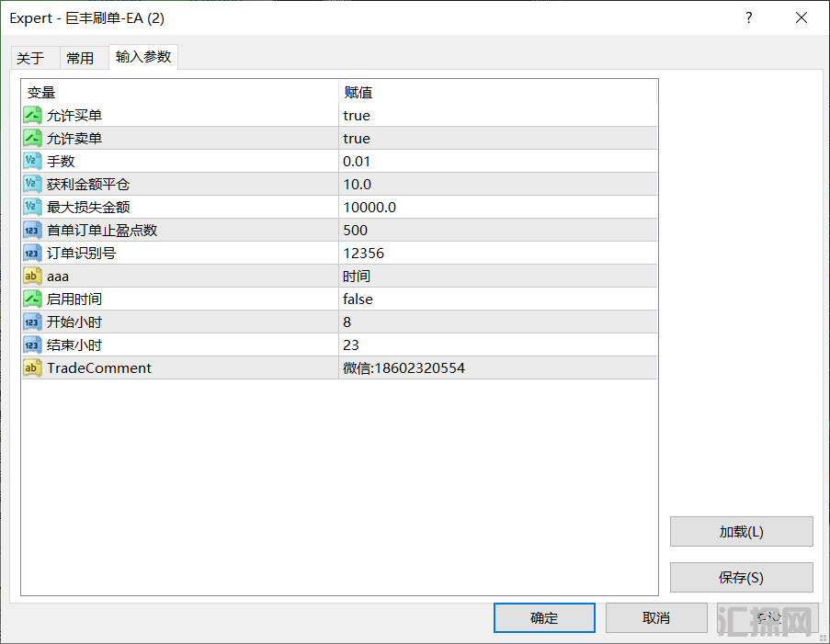Image resolution: width=830 pixels, height=644 pixels.
Task: Click the boolean icon beside 允许买单
Action: (x=32, y=116)
